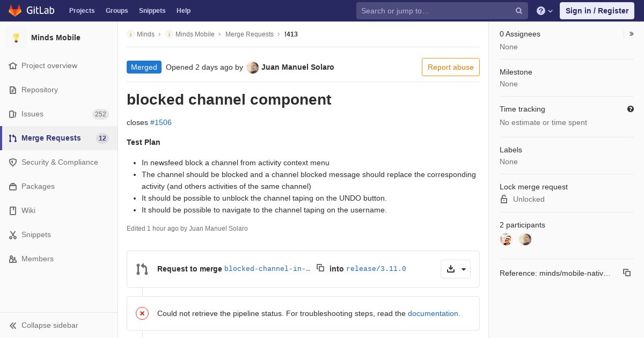Click the Minds Mobile project title
Screen dimensions: 644x338
(x=56, y=38)
